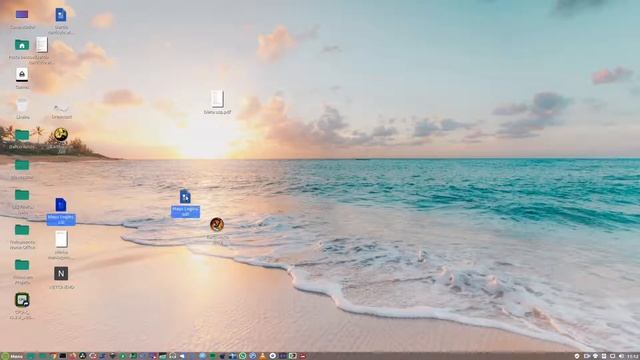The height and width of the screenshot is (360, 640).
Task: Click the clock in the taskbar corner
Action: tap(633, 356)
